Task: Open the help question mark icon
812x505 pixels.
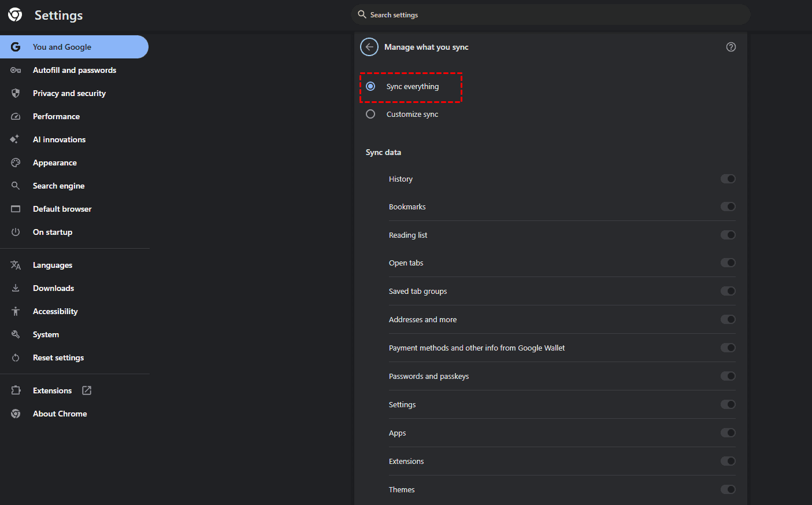Action: pyautogui.click(x=731, y=47)
